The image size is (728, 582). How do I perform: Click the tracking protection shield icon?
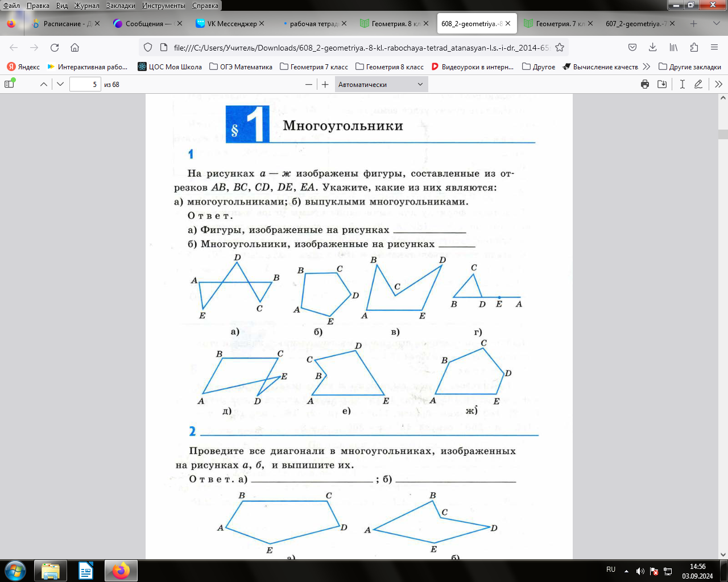148,48
